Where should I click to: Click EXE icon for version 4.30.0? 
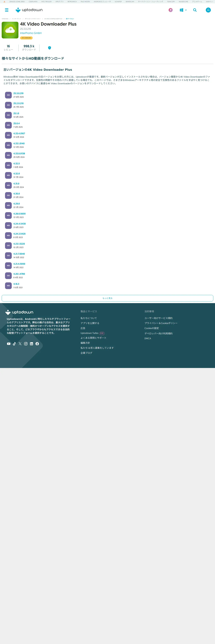point(8,195)
